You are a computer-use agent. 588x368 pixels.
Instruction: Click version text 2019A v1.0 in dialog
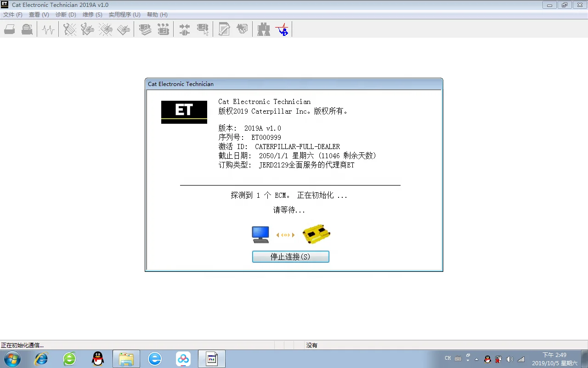tap(262, 128)
